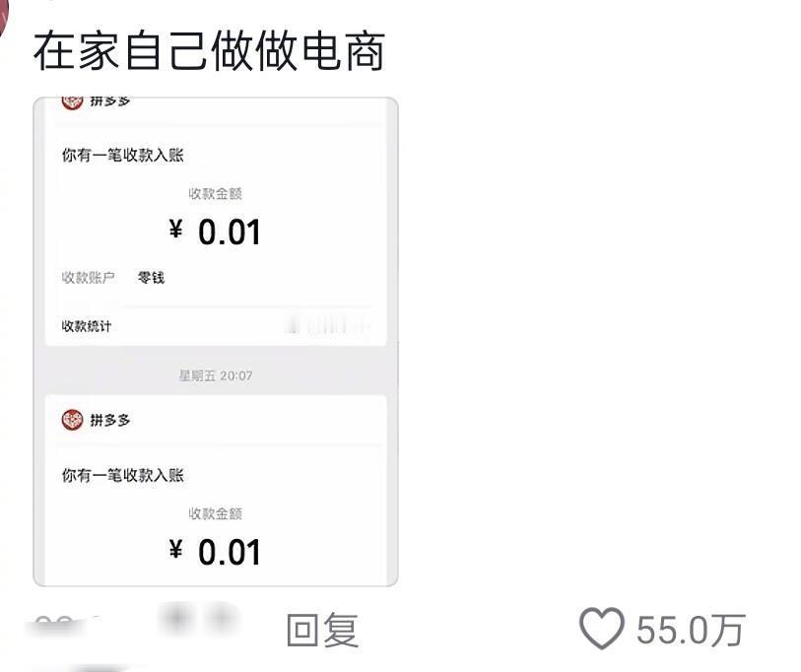Tap the 收款账户 label
The image size is (801, 672).
coord(88,278)
